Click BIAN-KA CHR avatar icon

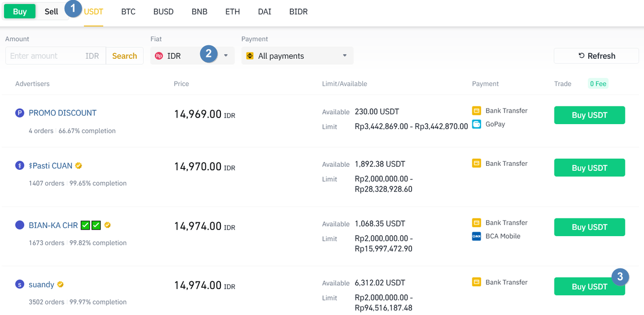pyautogui.click(x=20, y=225)
